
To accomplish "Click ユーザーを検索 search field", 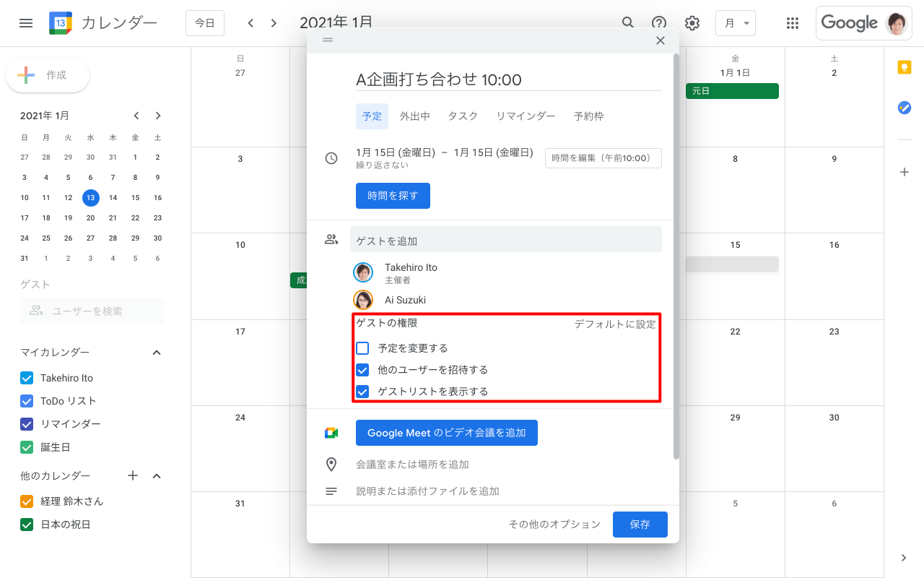I will click(92, 311).
